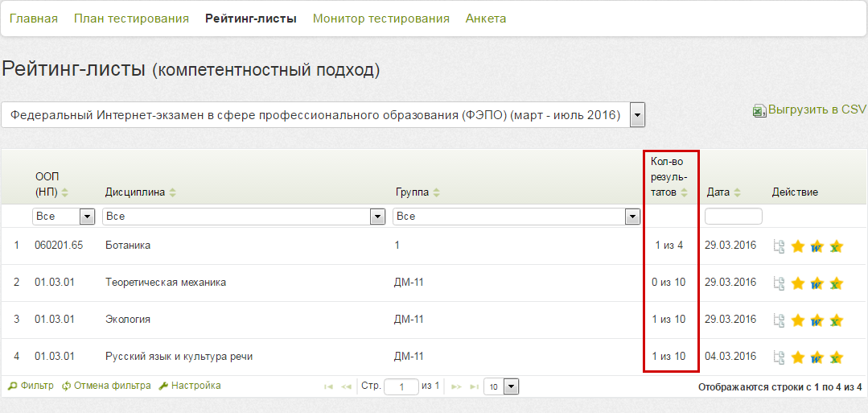Click Действие column header

tap(795, 193)
